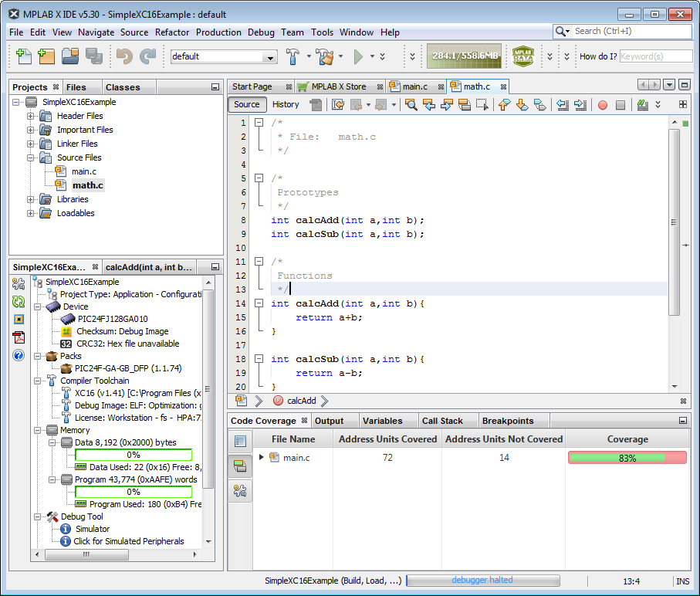Click the debugger halted status link
The image size is (700, 596).
pos(482,580)
